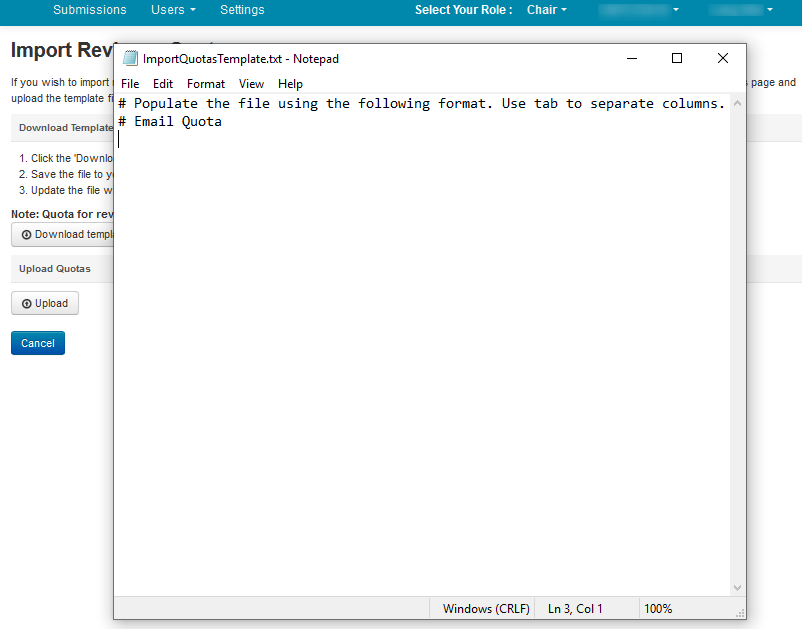The width and height of the screenshot is (802, 629).
Task: Click the Notepad scrollbar's down arrow
Action: pyautogui.click(x=738, y=588)
